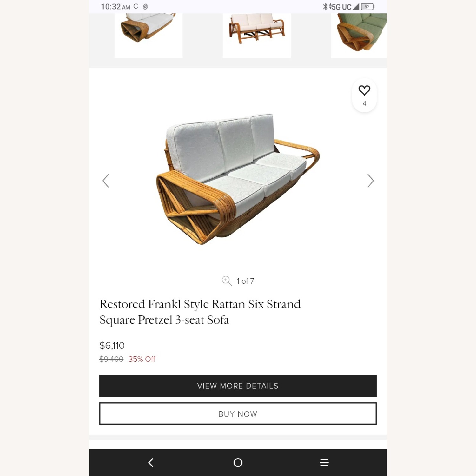Tap the heart favorite icon
476x476 pixels.
coord(364,90)
